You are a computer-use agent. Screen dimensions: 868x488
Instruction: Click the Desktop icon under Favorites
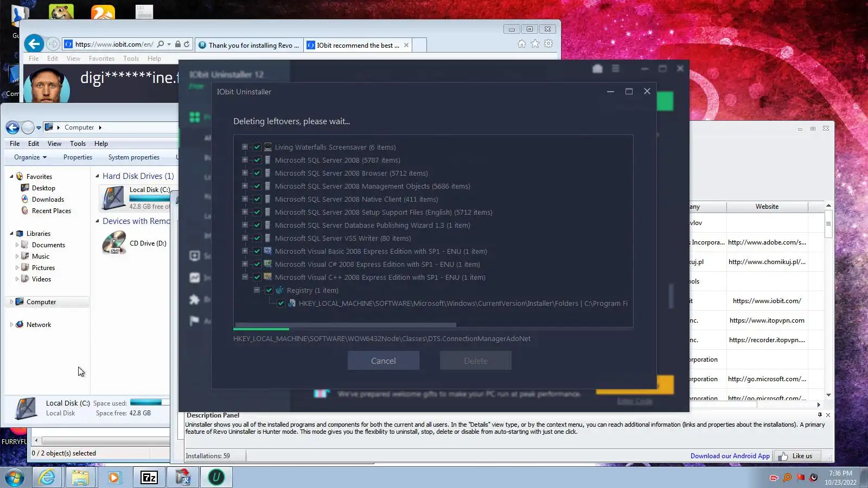coord(25,188)
